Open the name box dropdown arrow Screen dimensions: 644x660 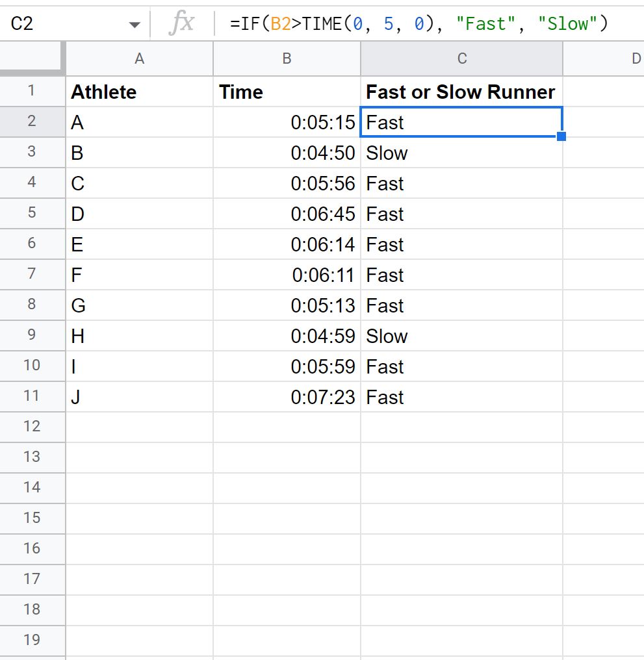[x=135, y=23]
